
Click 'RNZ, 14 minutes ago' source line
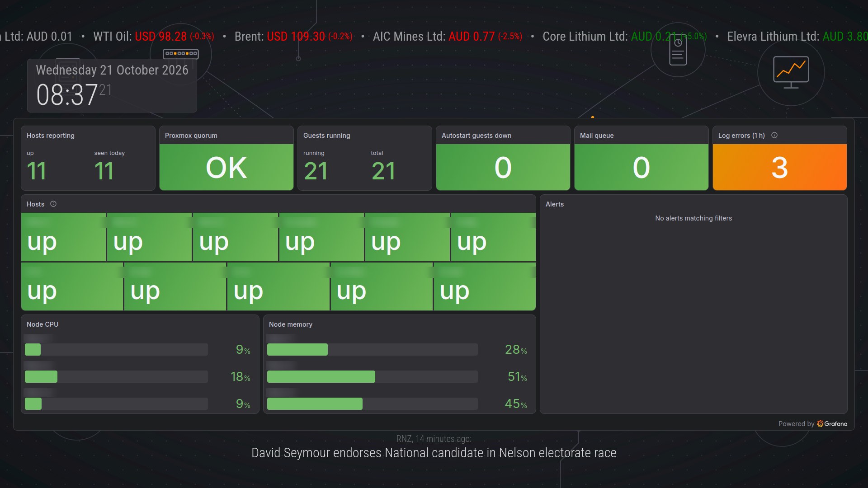(x=434, y=439)
